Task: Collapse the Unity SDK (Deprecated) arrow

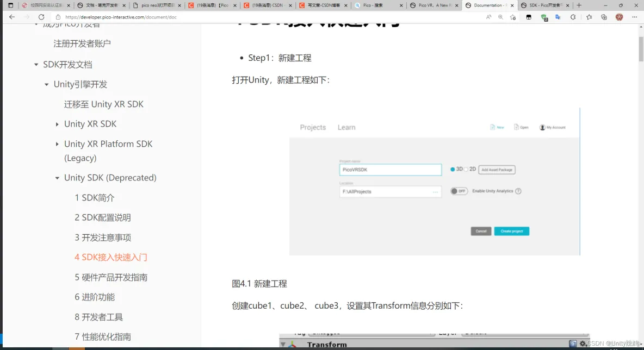Action: (57, 178)
